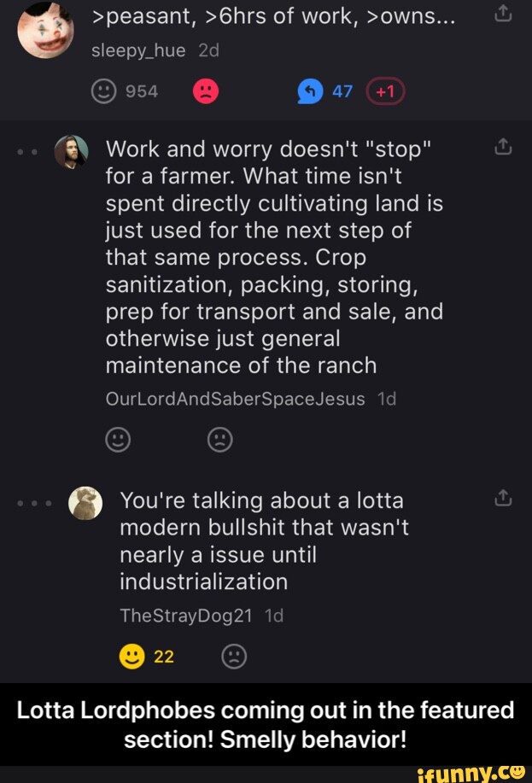
Task: Dislike TheStrayDog21's reply with the frown
Action: pyautogui.click(x=233, y=657)
